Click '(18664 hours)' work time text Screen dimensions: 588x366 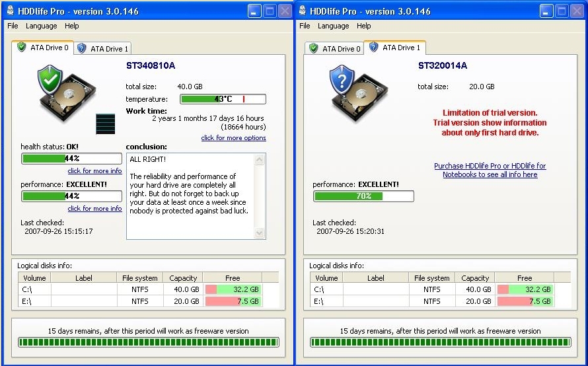[243, 127]
